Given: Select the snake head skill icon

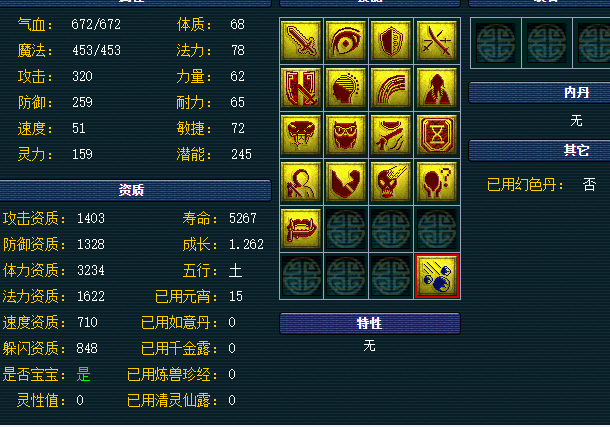Looking at the screenshot, I should [x=301, y=135].
